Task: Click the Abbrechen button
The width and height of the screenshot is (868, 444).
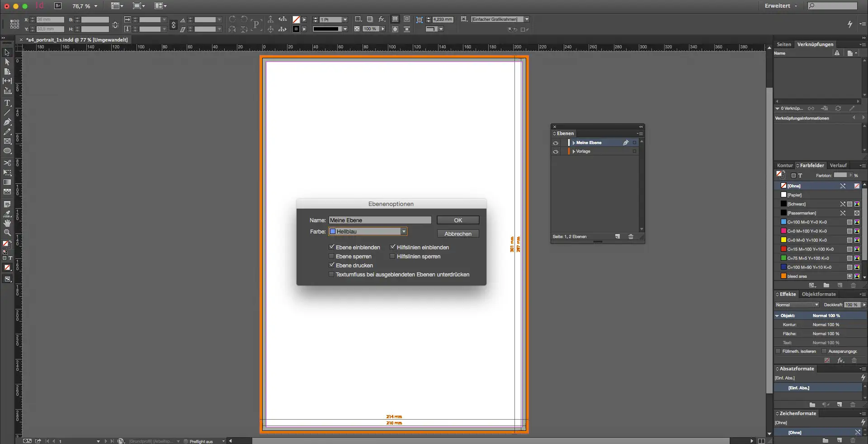Action: 458,234
